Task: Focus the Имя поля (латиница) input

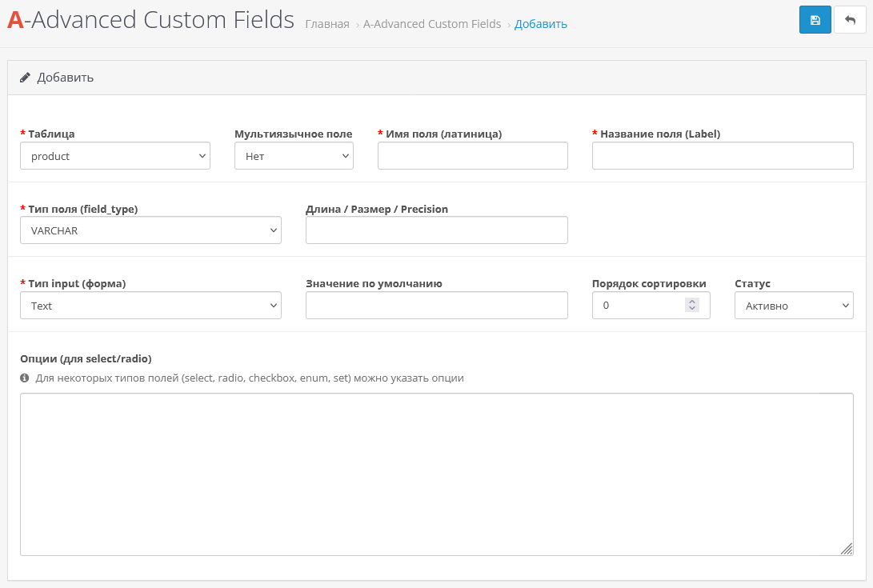Action: coord(472,156)
